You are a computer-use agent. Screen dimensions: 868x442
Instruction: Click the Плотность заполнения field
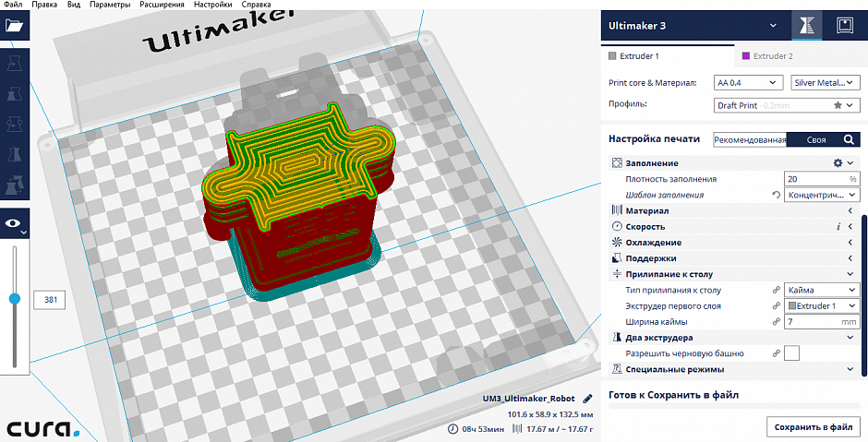(822, 179)
